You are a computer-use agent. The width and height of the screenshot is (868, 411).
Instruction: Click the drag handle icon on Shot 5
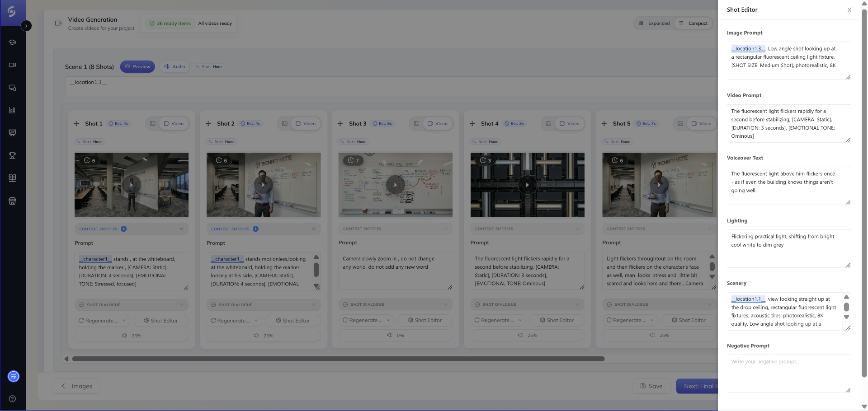coord(604,124)
